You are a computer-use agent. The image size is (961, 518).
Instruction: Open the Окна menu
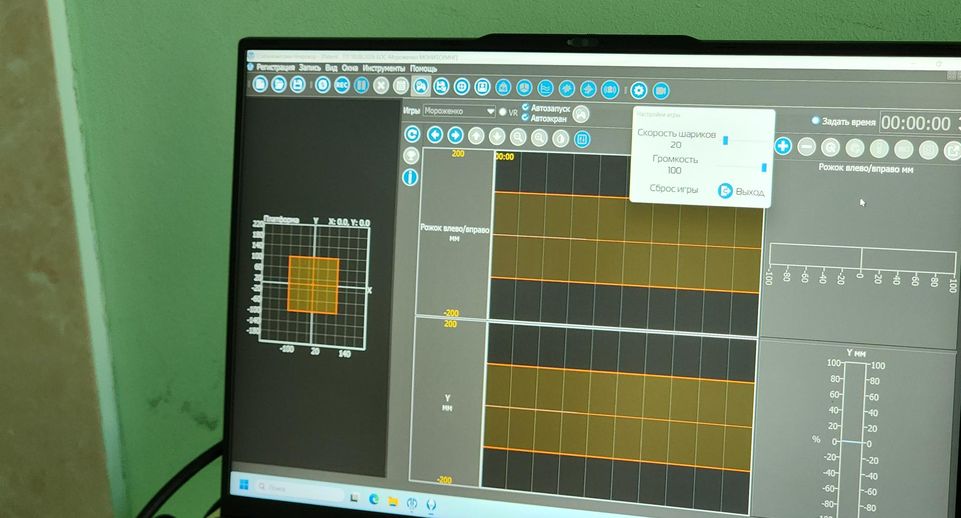pos(350,68)
